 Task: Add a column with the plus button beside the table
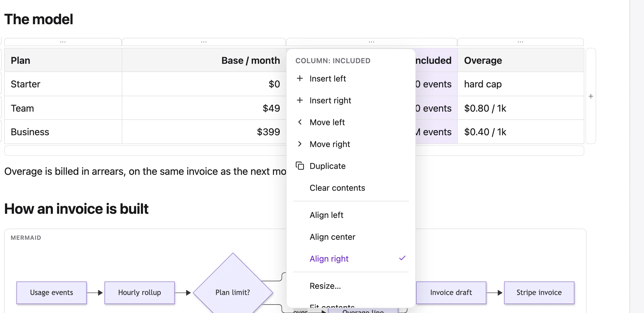click(591, 96)
